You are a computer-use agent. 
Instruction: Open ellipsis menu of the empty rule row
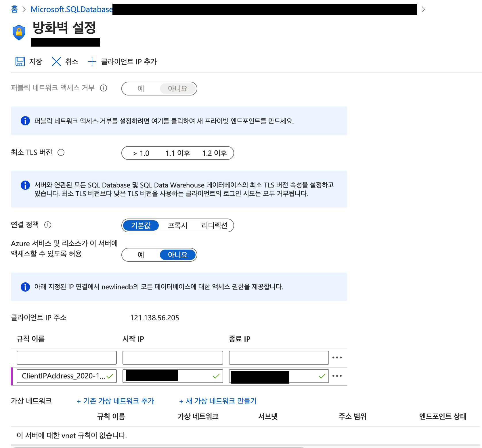337,358
